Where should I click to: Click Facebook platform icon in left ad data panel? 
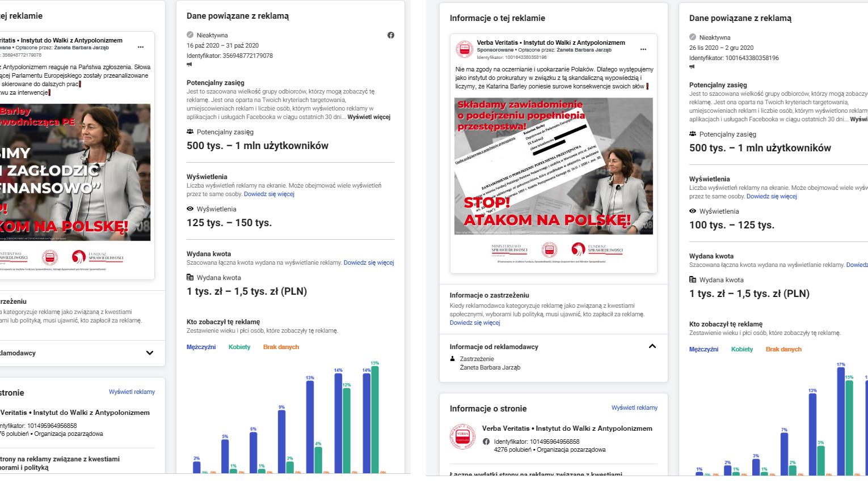pos(390,35)
